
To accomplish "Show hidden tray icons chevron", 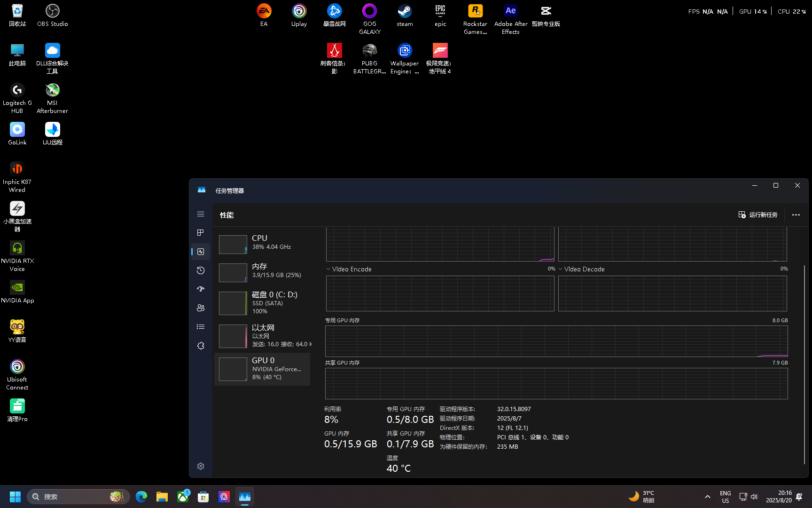I will coord(708,497).
